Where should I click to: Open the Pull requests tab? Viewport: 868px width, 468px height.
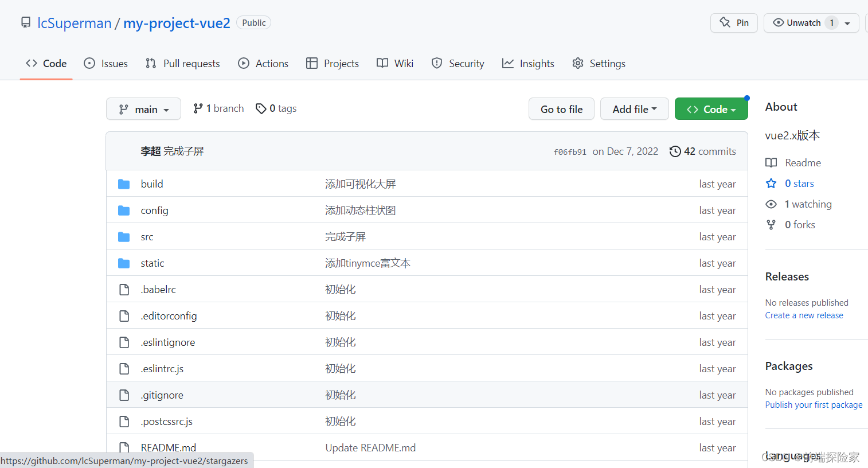[x=182, y=64]
